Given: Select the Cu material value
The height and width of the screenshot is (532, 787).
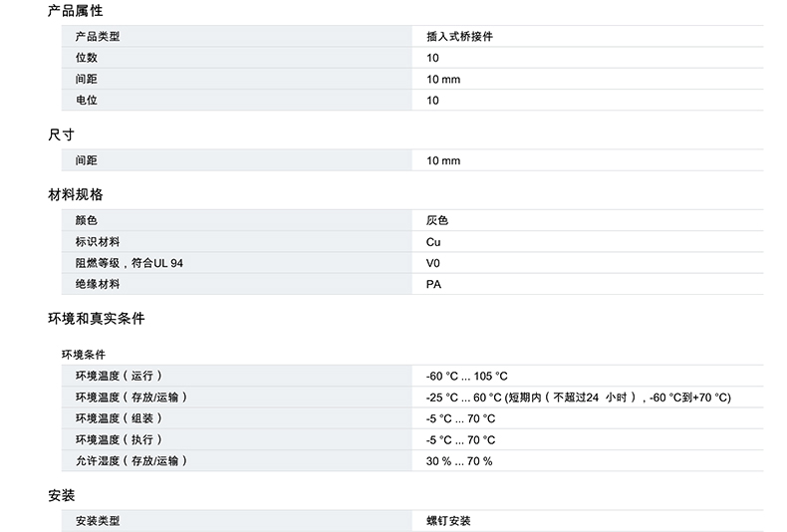Looking at the screenshot, I should coord(433,242).
